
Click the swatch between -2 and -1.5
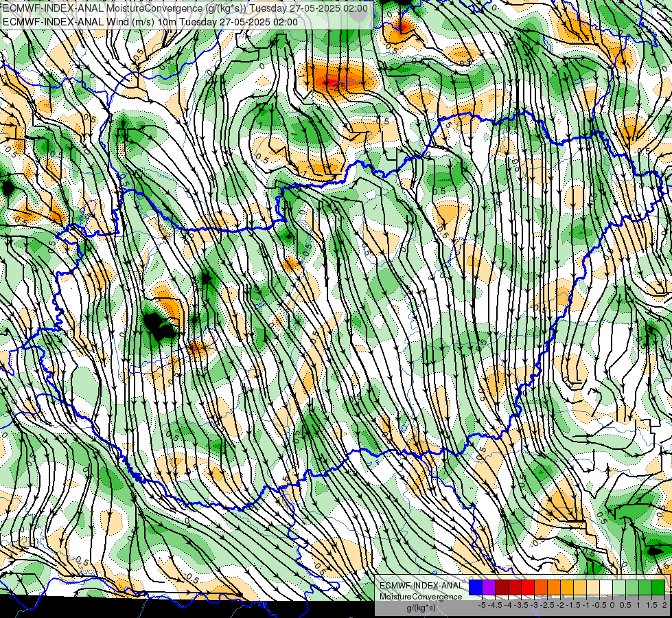pyautogui.click(x=567, y=588)
